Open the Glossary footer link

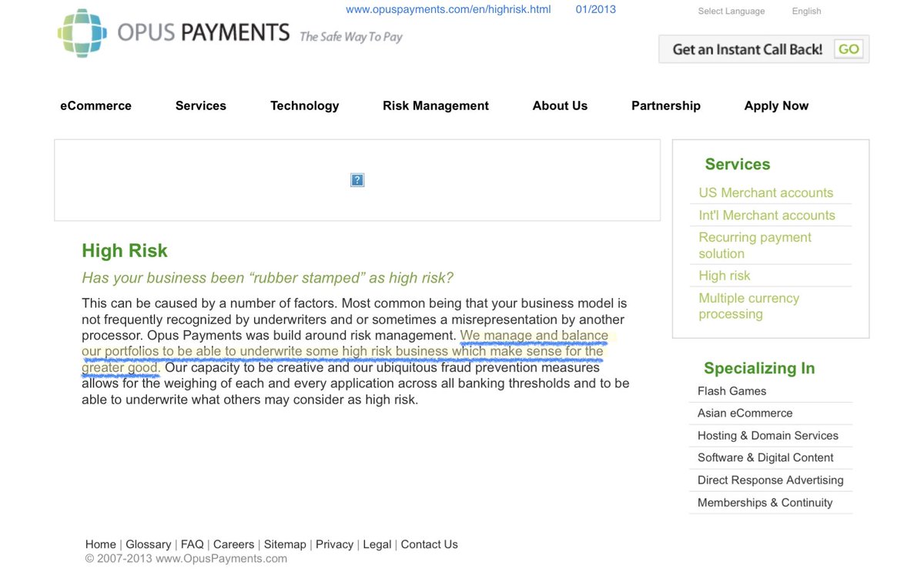149,544
